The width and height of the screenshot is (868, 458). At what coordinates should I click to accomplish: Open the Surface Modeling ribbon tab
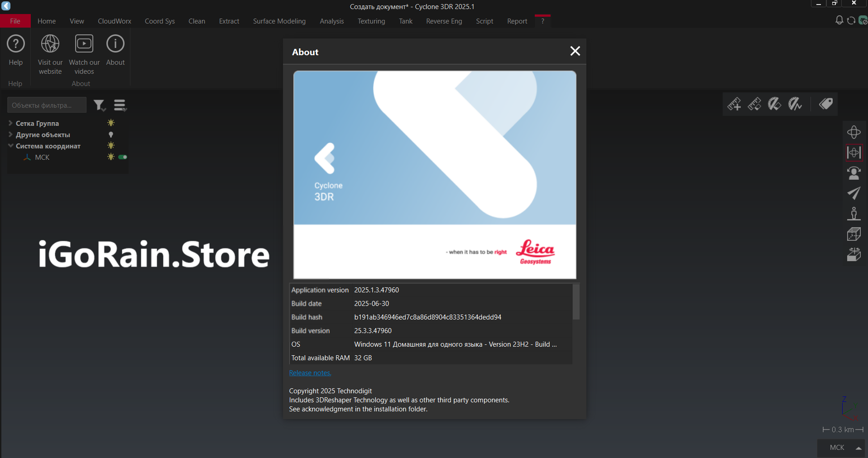tap(279, 21)
